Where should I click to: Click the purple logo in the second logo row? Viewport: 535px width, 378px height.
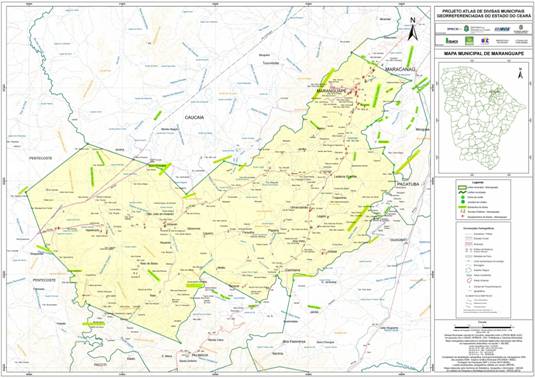485,41
